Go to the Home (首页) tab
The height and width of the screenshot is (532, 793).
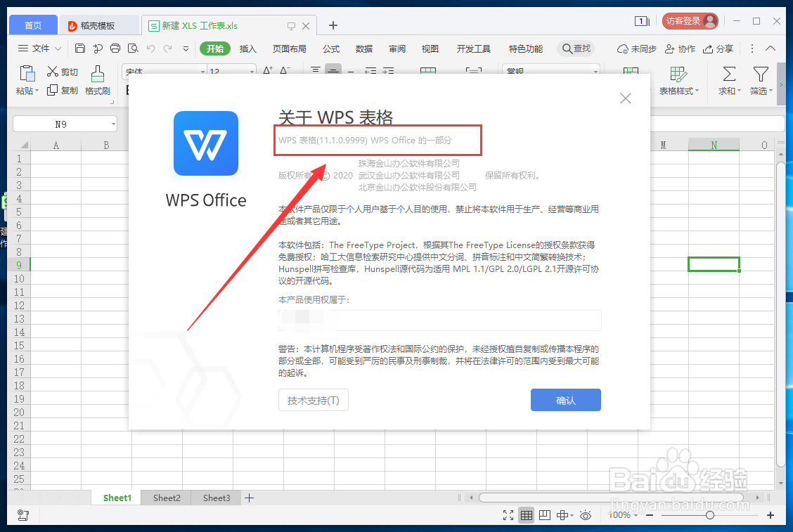click(x=33, y=25)
